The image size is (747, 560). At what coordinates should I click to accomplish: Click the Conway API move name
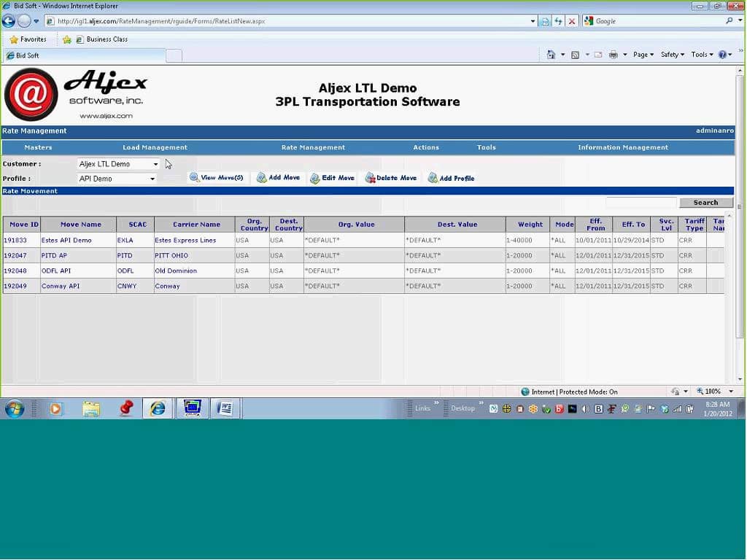coord(61,286)
